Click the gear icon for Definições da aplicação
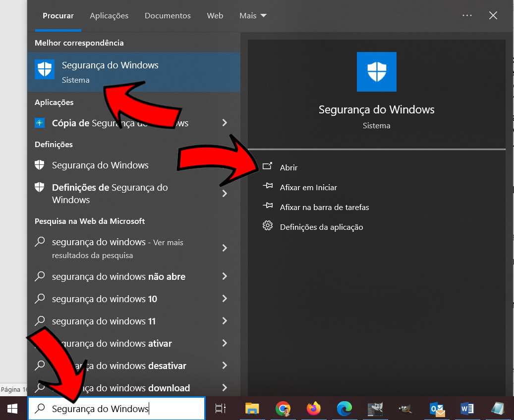Image resolution: width=514 pixels, height=420 pixels. tap(268, 225)
